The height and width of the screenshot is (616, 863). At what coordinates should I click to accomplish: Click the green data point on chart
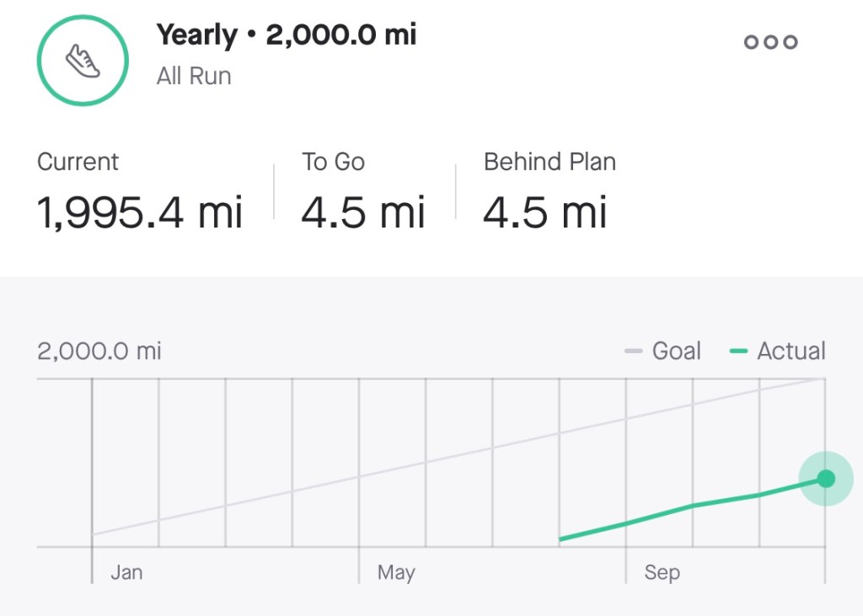826,479
